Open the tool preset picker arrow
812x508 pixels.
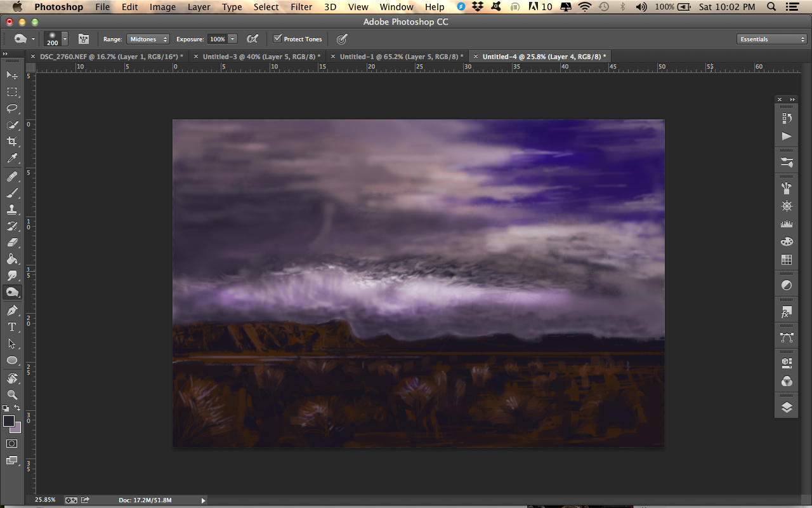(x=33, y=39)
